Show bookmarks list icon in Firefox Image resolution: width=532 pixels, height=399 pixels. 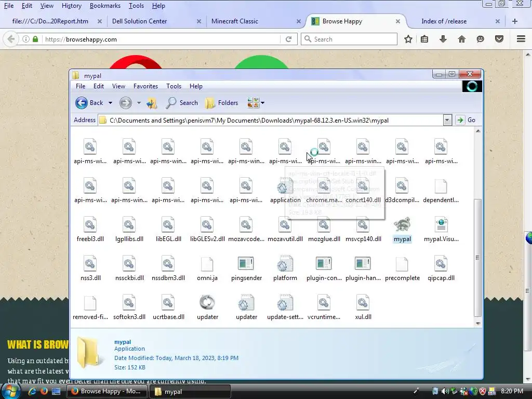[x=424, y=39]
